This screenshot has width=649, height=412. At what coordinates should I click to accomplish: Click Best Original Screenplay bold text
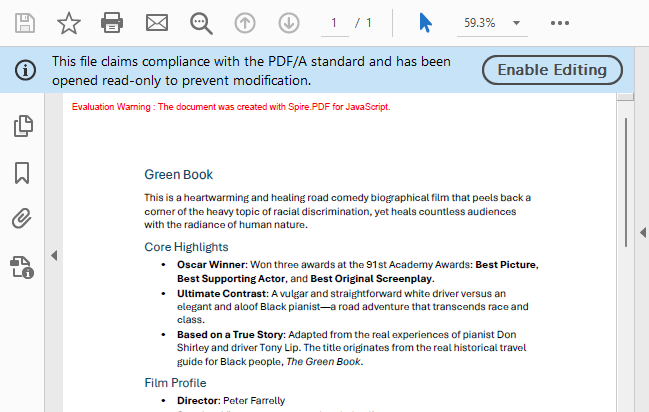371,279
